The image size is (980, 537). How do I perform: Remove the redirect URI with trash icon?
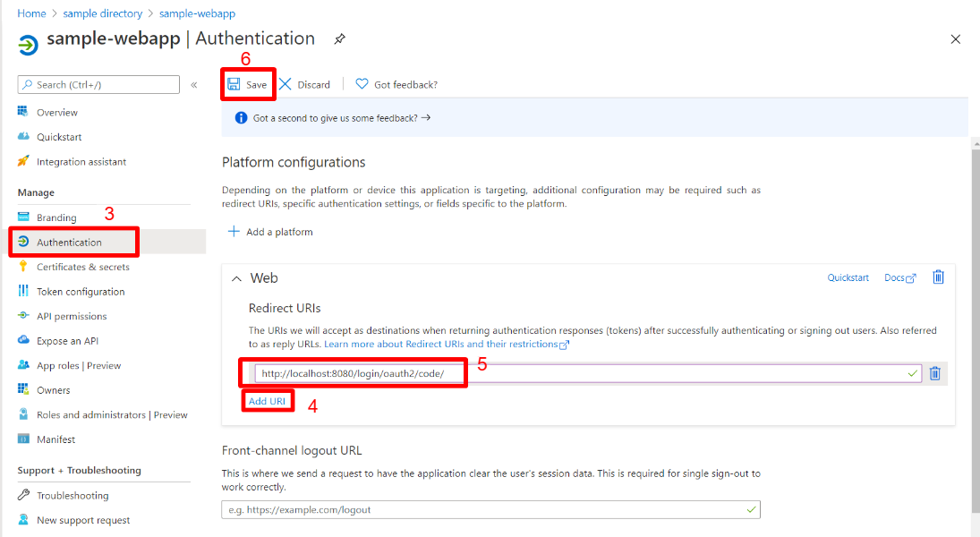[935, 373]
